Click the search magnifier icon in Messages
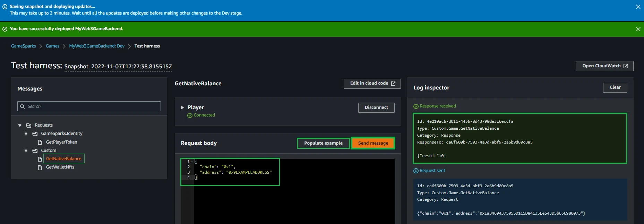This screenshot has height=224, width=644. point(23,106)
